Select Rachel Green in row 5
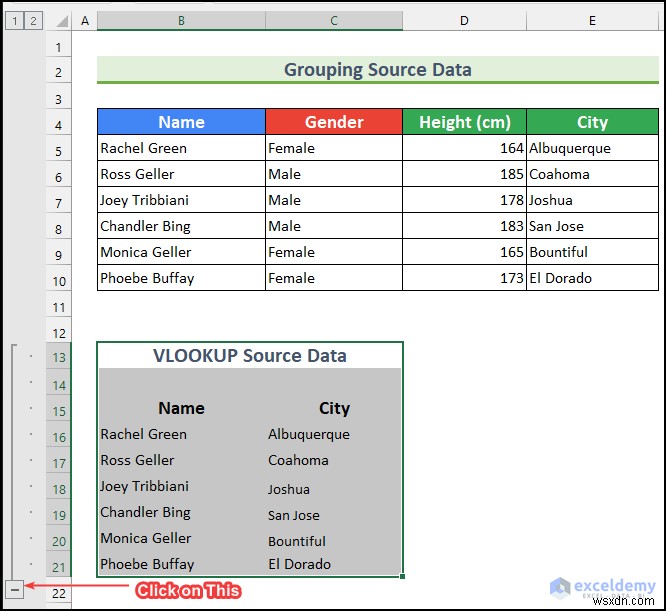 coord(181,148)
